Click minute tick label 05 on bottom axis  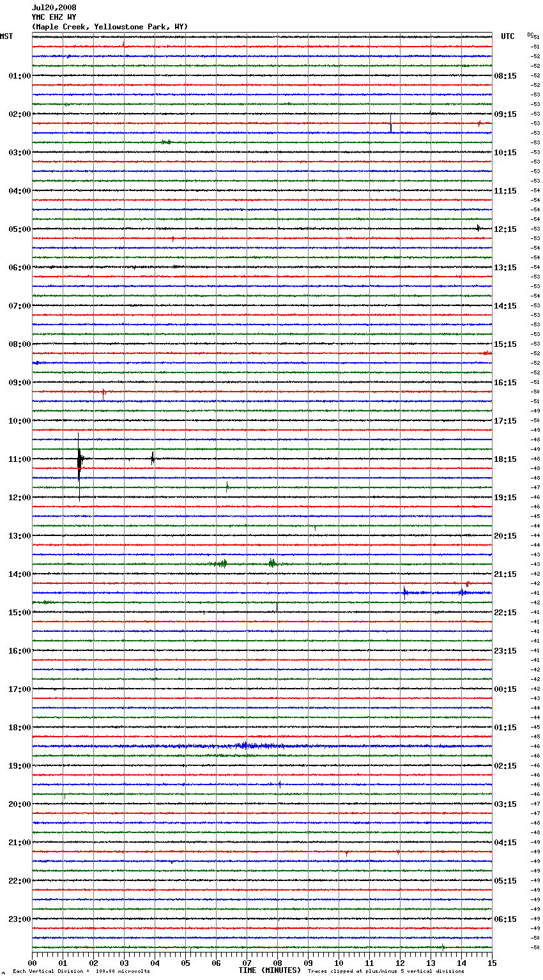point(185,962)
